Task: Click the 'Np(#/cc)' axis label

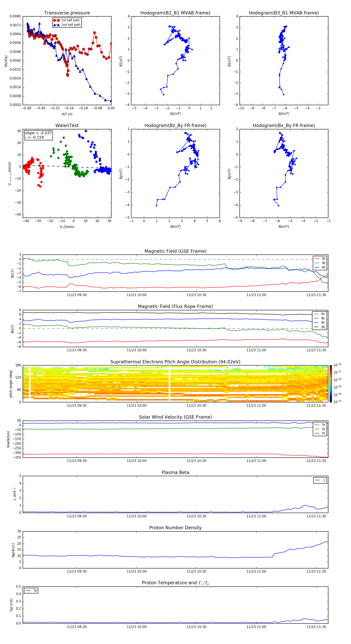Action: pyautogui.click(x=13, y=550)
